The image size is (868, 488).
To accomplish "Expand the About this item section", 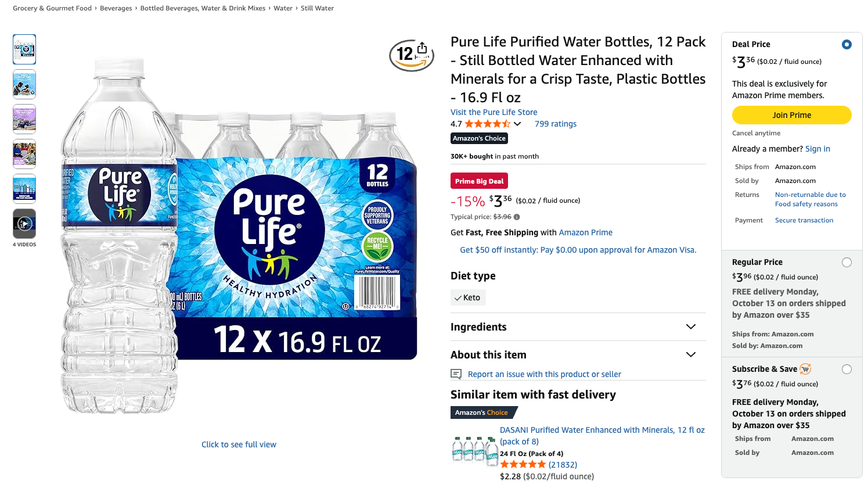I will click(x=691, y=355).
